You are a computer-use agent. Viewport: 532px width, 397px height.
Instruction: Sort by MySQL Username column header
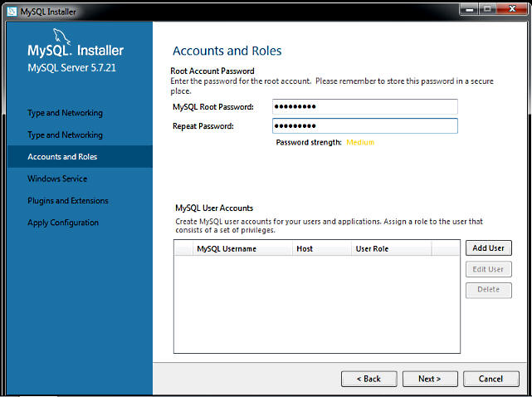coord(242,248)
